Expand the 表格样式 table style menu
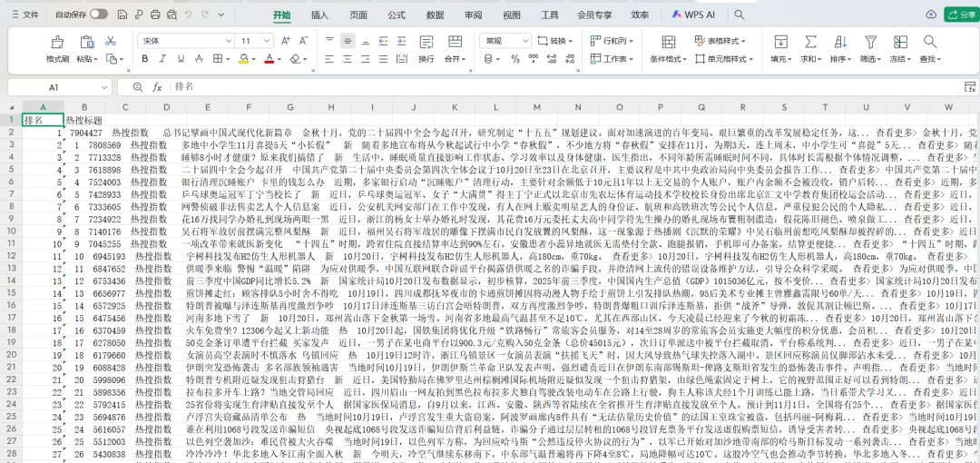The image size is (980, 463). (720, 41)
